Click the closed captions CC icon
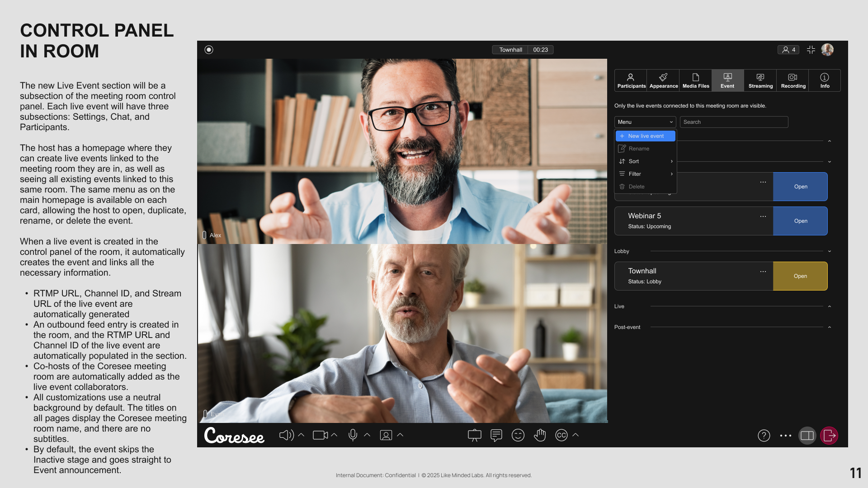Image resolution: width=868 pixels, height=488 pixels. (x=561, y=435)
